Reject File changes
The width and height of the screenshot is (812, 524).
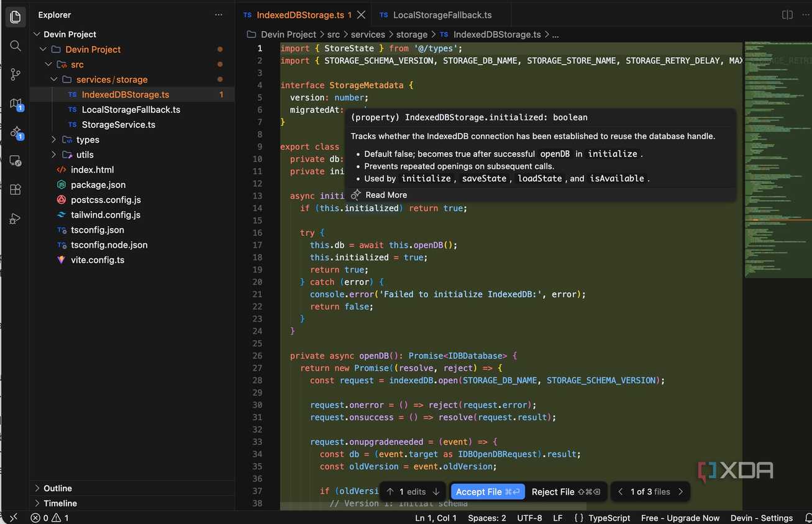tap(566, 492)
